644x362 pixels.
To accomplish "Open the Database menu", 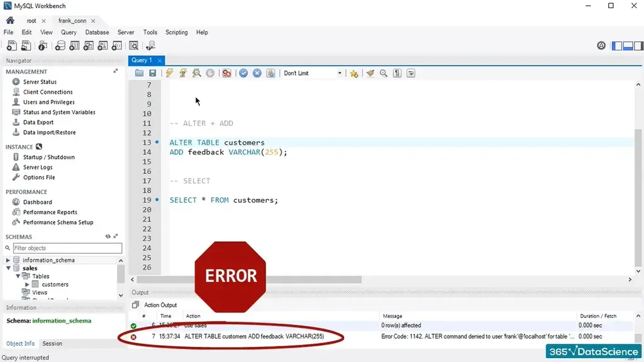I will 97,32.
